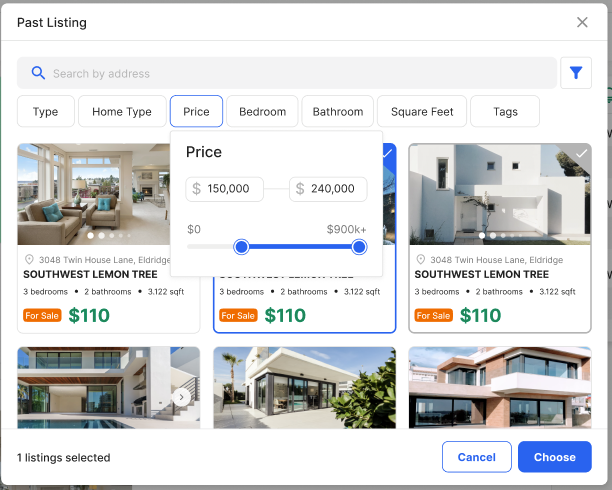Edit the minimum price 150,000 field
The width and height of the screenshot is (612, 490).
pos(224,189)
